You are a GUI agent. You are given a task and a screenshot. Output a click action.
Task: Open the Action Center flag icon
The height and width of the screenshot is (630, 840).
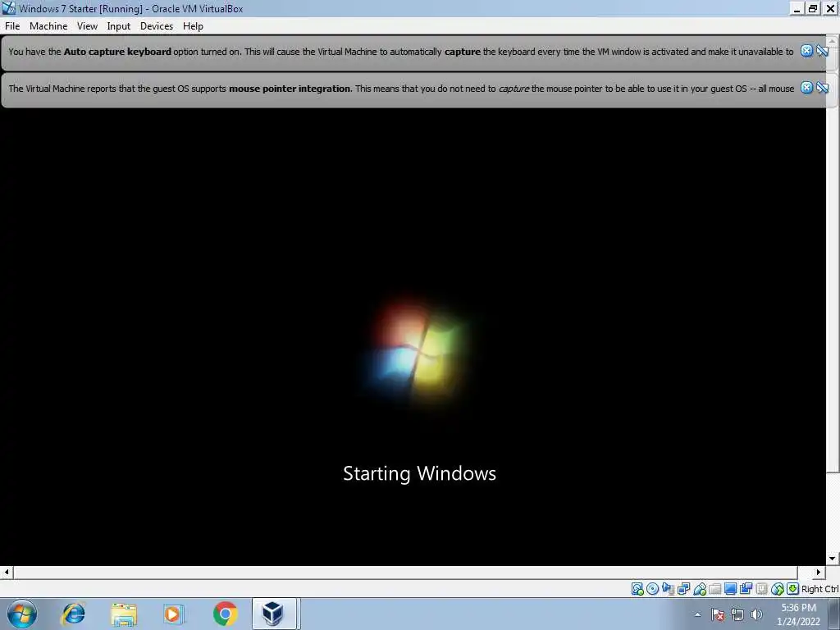(x=718, y=614)
